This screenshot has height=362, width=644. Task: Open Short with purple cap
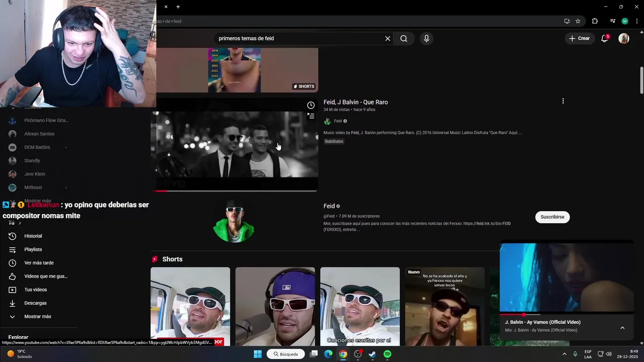[275, 307]
